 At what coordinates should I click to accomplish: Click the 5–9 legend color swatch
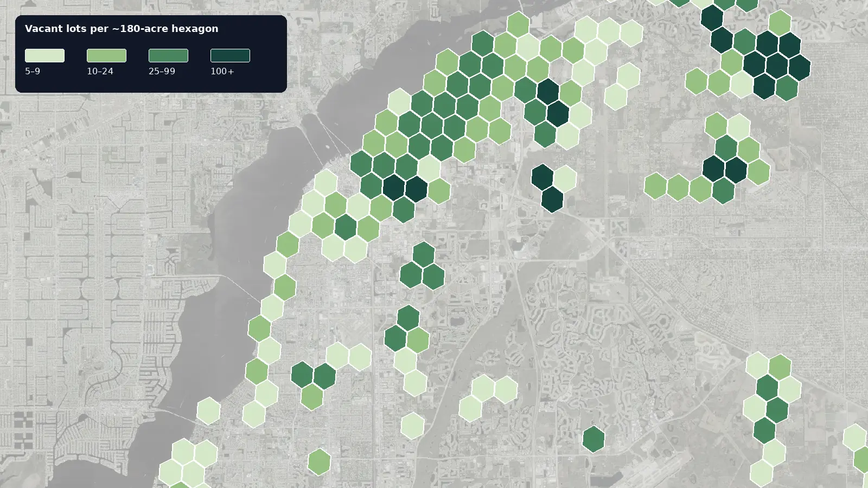click(44, 55)
